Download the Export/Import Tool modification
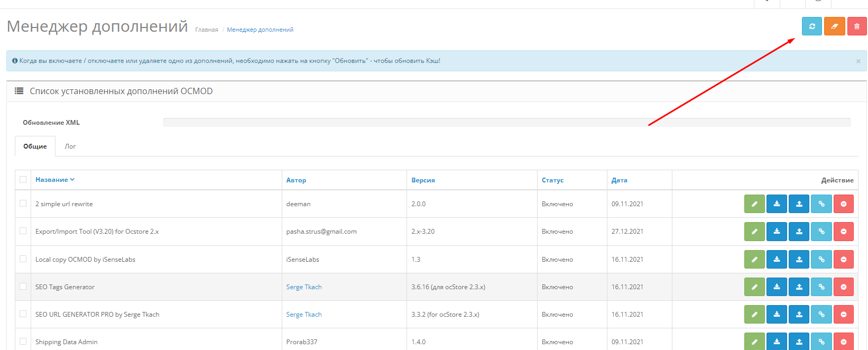868x350 pixels. pos(777,232)
